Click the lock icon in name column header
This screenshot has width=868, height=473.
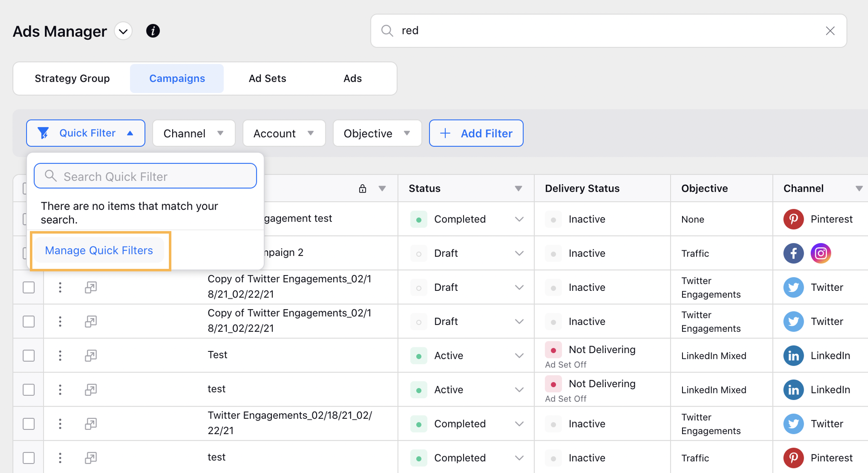point(363,189)
